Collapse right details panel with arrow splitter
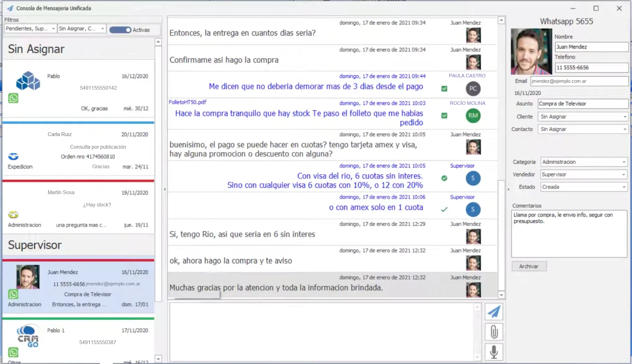This screenshot has height=364, width=632. tap(508, 189)
